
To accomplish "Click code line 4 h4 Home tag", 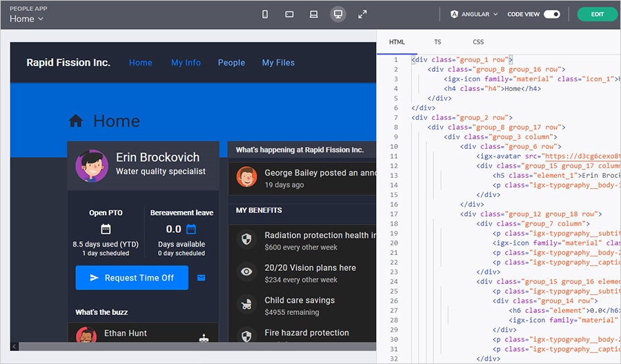I will [492, 89].
